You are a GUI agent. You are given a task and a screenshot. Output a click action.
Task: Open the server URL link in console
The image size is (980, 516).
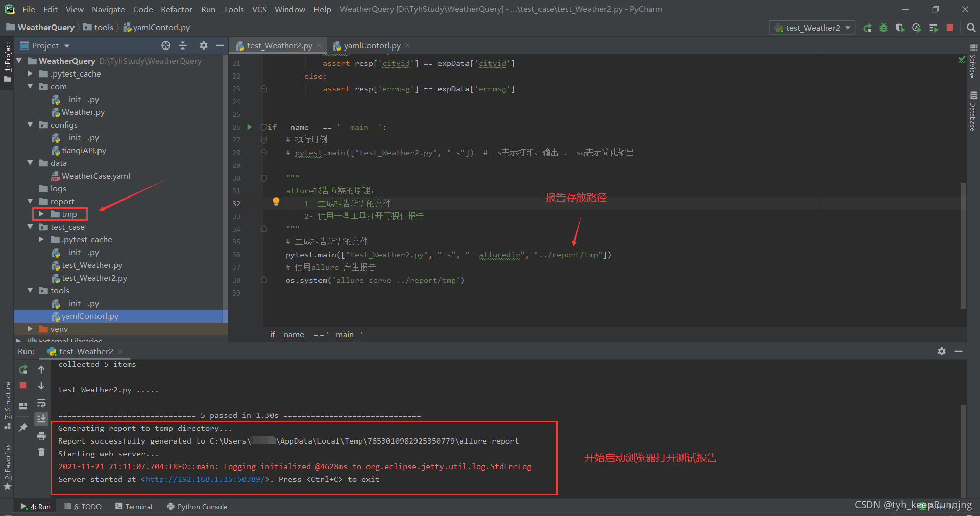pyautogui.click(x=205, y=479)
